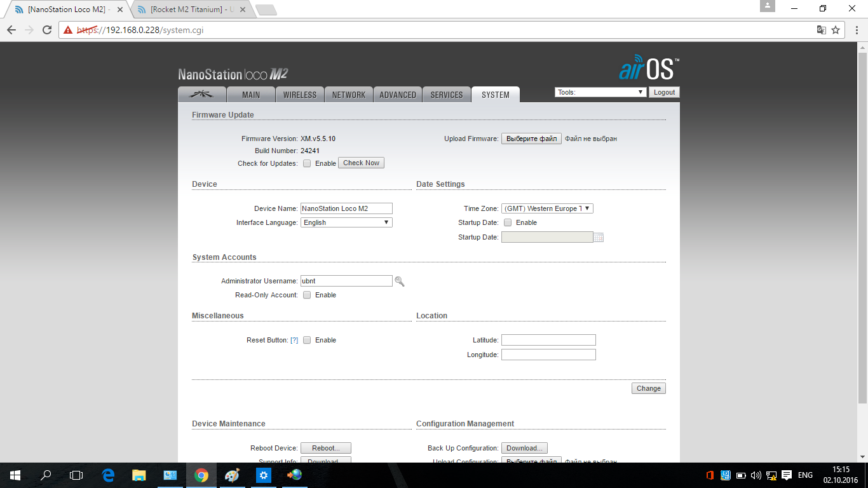The width and height of the screenshot is (868, 488).
Task: Click the Back Up Configuration Download button
Action: click(x=524, y=448)
